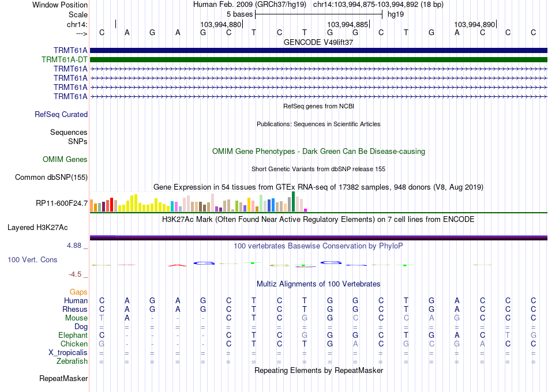Click the OMIM Genes track label
The width and height of the screenshot is (548, 392).
[65, 159]
